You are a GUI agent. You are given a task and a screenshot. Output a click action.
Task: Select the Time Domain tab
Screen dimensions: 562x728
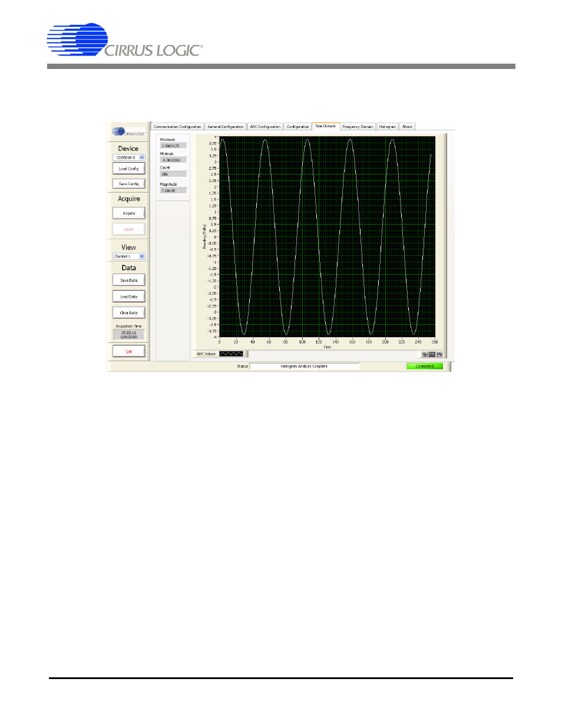[x=325, y=126]
